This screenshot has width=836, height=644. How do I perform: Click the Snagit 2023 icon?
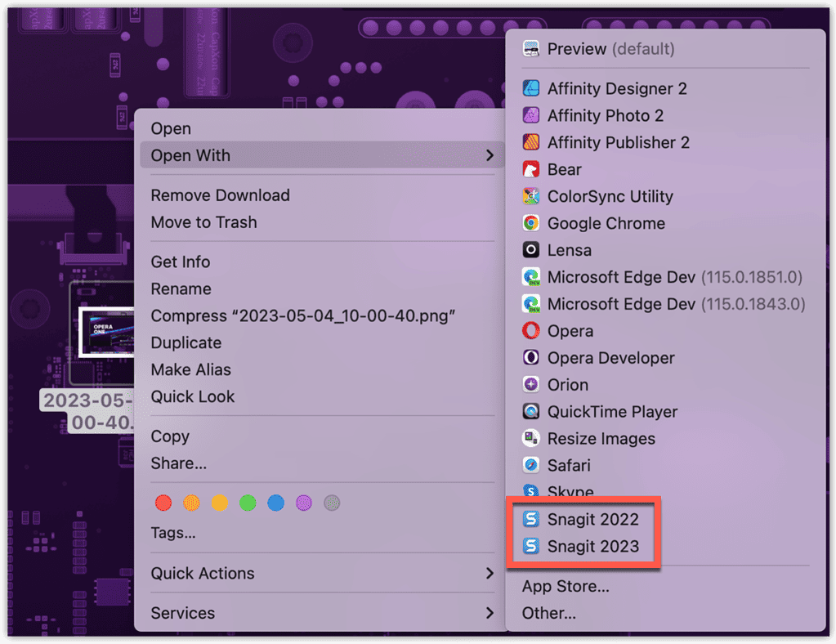531,545
